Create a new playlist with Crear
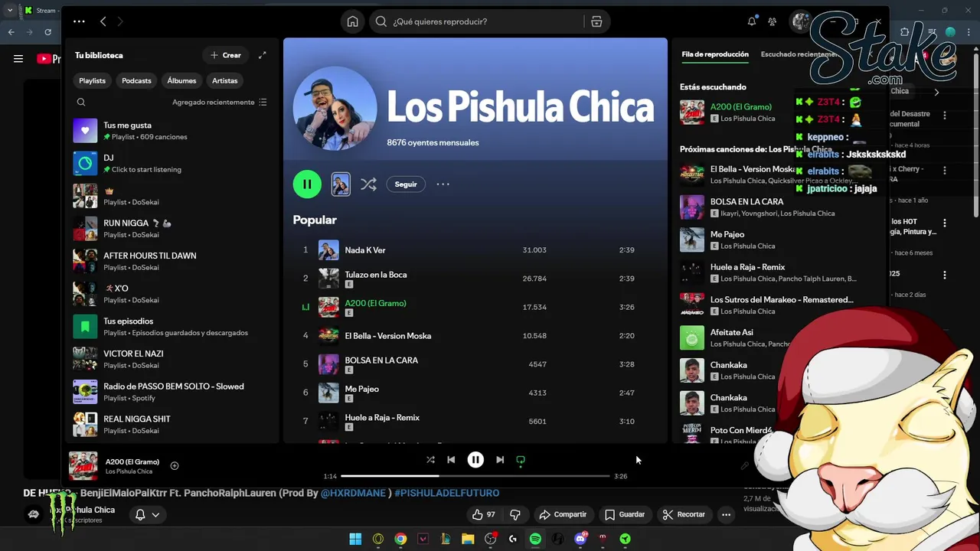Image resolution: width=980 pixels, height=551 pixels. click(226, 55)
